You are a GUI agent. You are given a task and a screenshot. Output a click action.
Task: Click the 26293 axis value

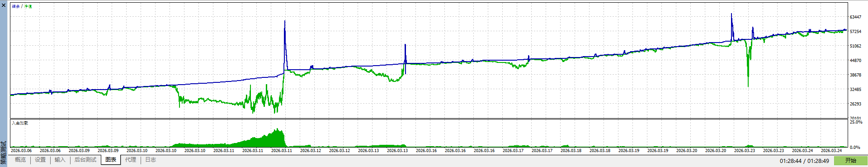[x=855, y=104]
